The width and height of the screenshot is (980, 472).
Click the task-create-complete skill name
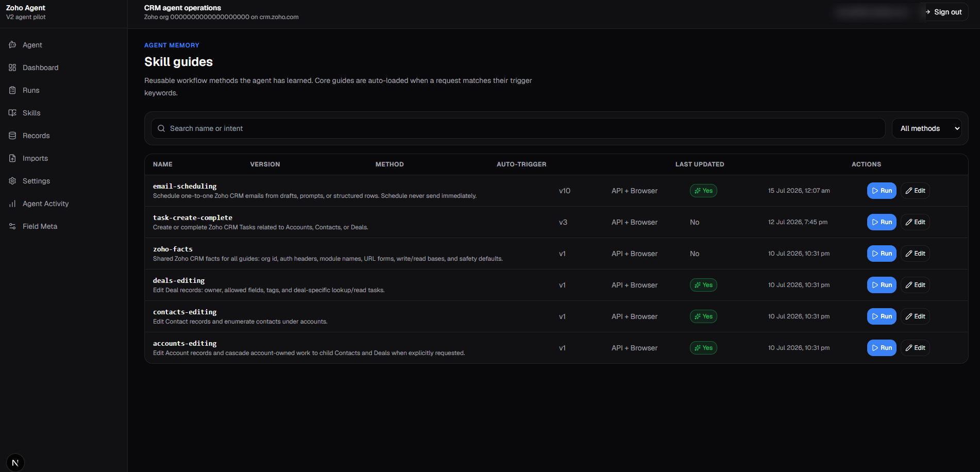point(193,217)
